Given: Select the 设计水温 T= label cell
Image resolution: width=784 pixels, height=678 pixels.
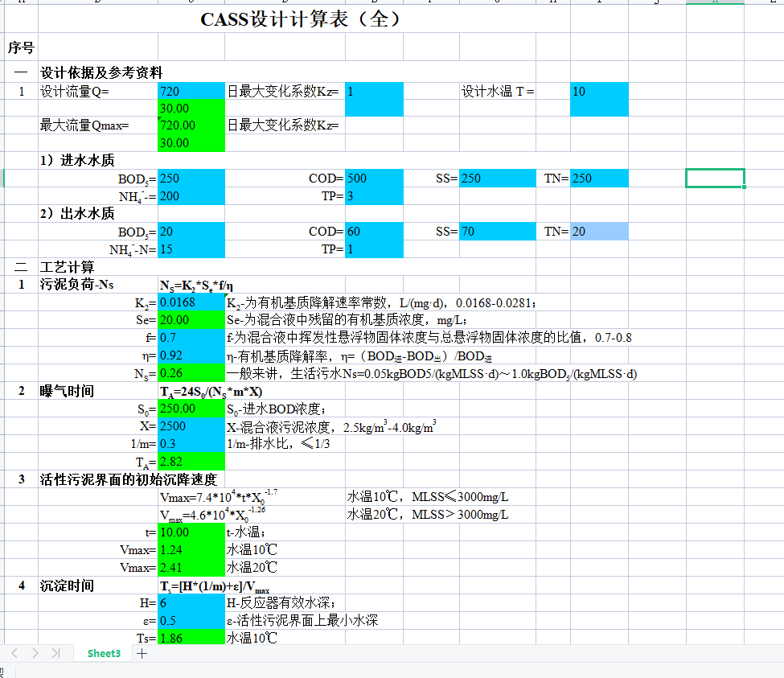Looking at the screenshot, I should click(498, 92).
